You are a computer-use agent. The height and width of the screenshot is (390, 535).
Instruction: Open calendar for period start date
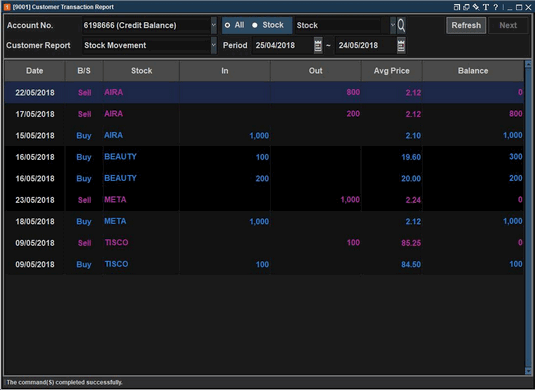[318, 45]
